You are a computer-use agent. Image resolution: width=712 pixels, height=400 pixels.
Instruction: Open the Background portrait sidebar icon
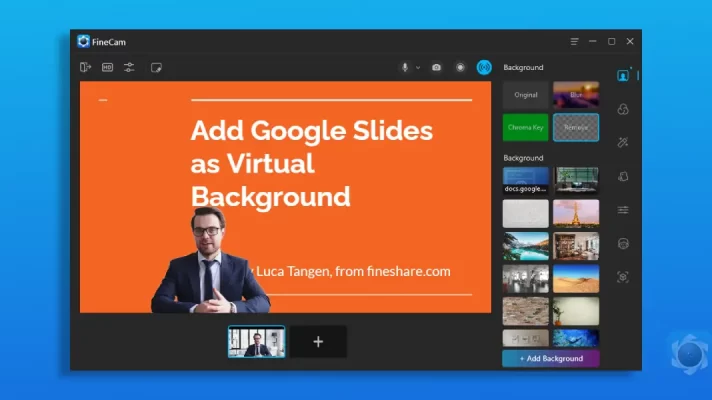(x=623, y=75)
